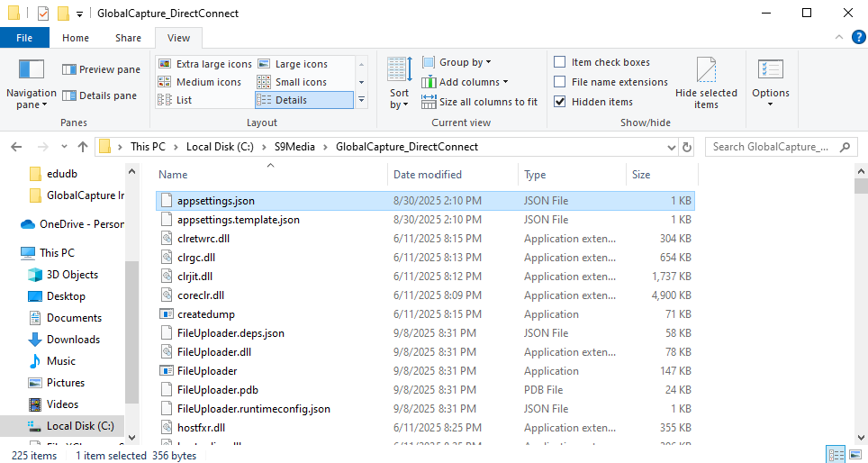868x463 pixels.
Task: Enable Item check boxes option
Action: [x=560, y=62]
